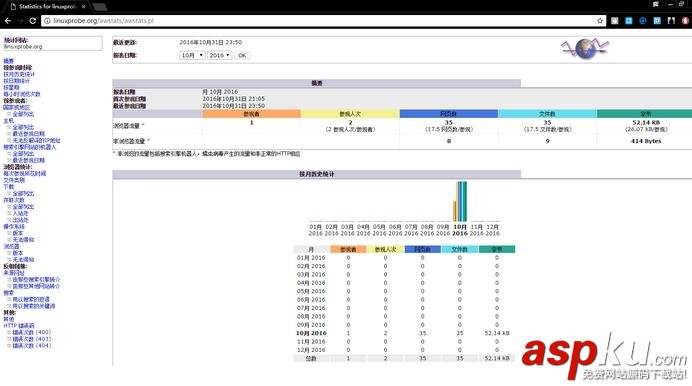
Task: Open the '来源网址' sidebar link
Action: [x=14, y=273]
